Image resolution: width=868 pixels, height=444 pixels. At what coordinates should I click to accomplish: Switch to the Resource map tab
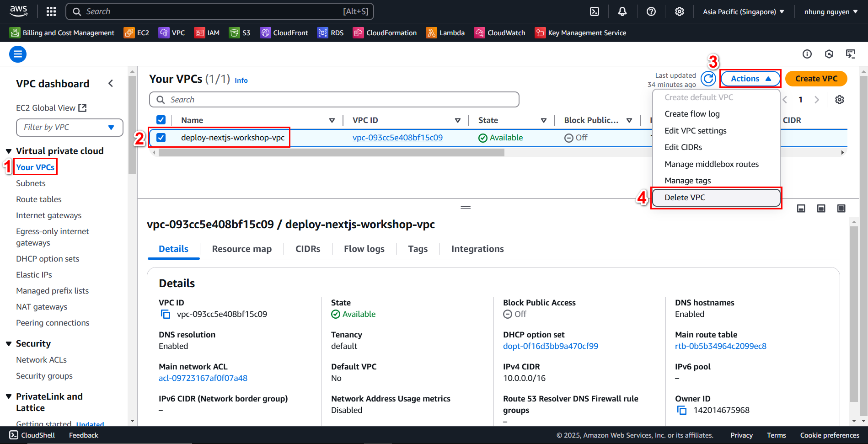pos(241,249)
